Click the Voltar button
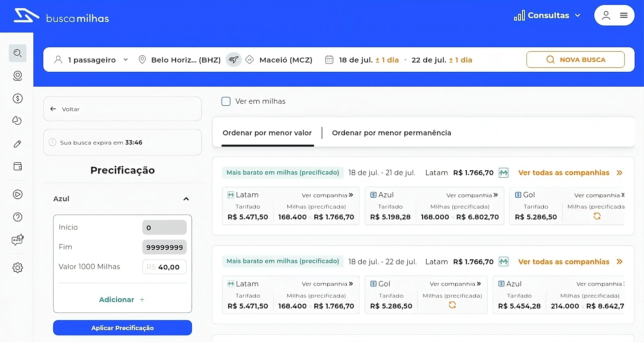The height and width of the screenshot is (342, 644). tap(123, 109)
